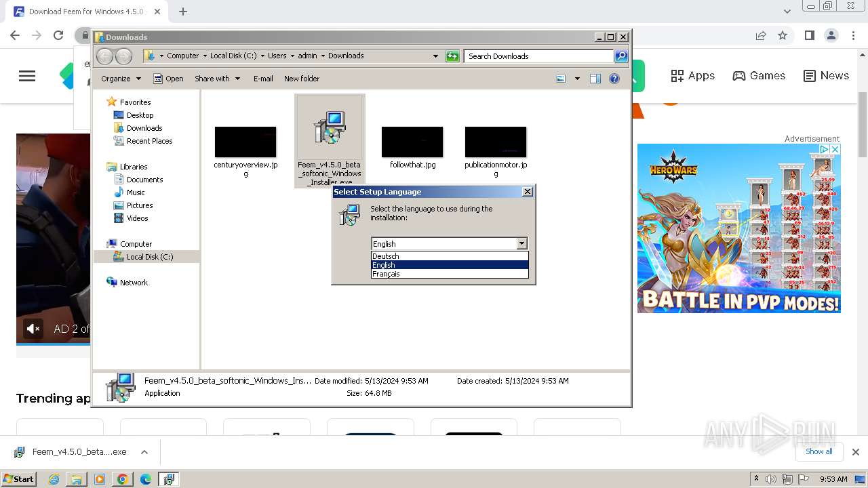The height and width of the screenshot is (488, 868).
Task: Open Apps section on Softonic
Action: 692,76
